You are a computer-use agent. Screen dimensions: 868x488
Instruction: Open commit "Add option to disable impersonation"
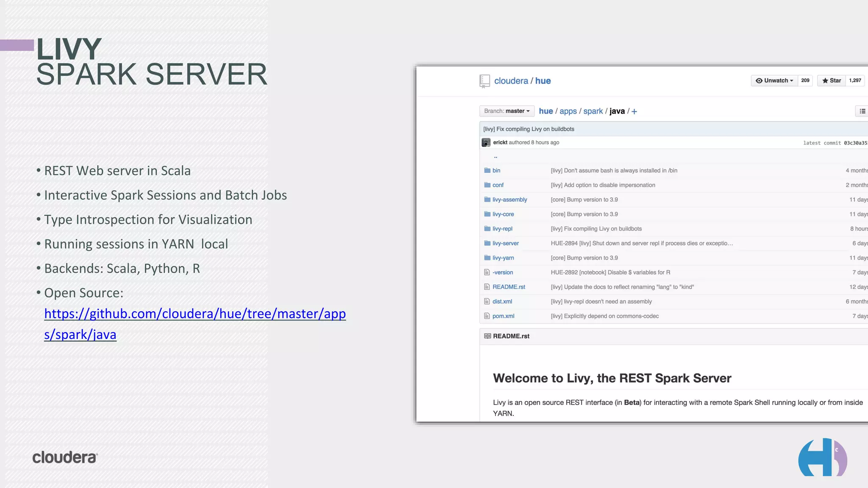tap(603, 185)
